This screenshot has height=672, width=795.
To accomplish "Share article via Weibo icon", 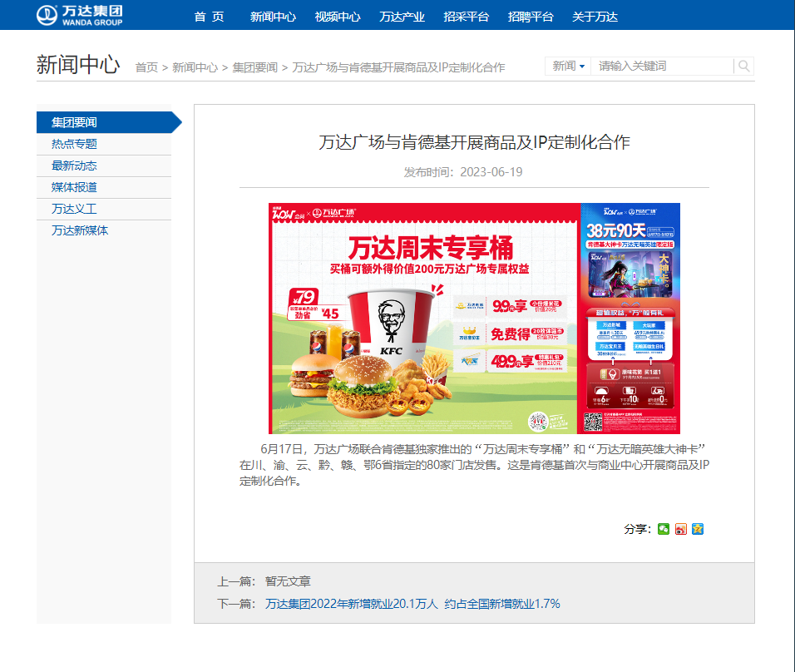I will click(x=680, y=529).
